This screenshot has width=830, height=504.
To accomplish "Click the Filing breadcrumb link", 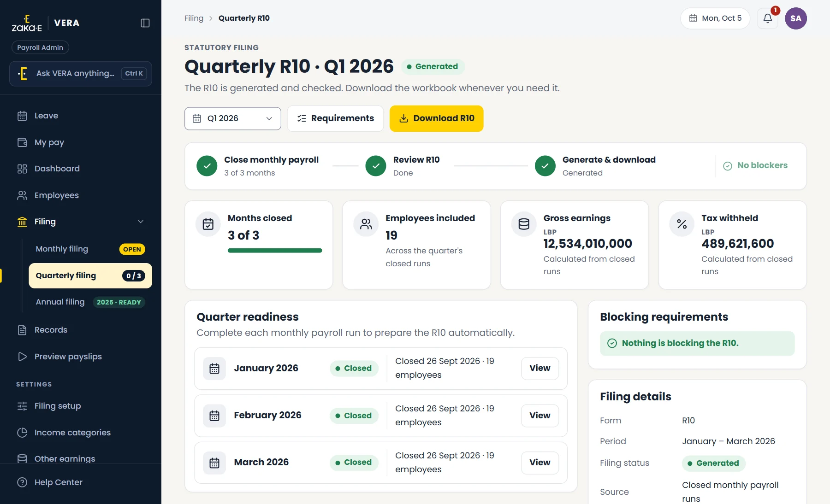I will [194, 18].
